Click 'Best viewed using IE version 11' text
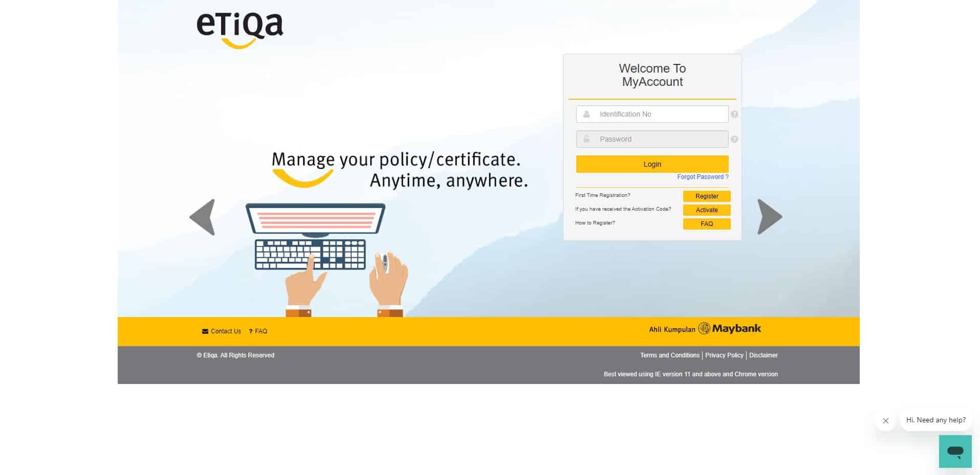This screenshot has height=475, width=980. click(691, 374)
